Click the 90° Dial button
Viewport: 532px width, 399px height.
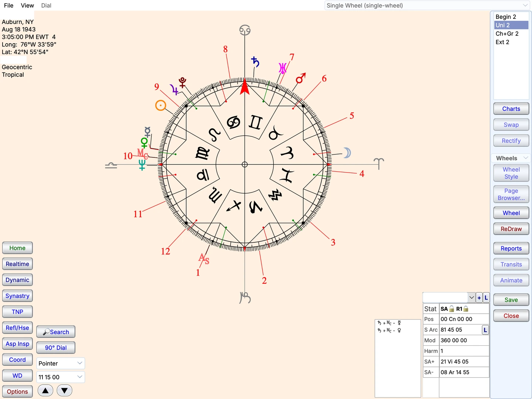click(x=56, y=348)
